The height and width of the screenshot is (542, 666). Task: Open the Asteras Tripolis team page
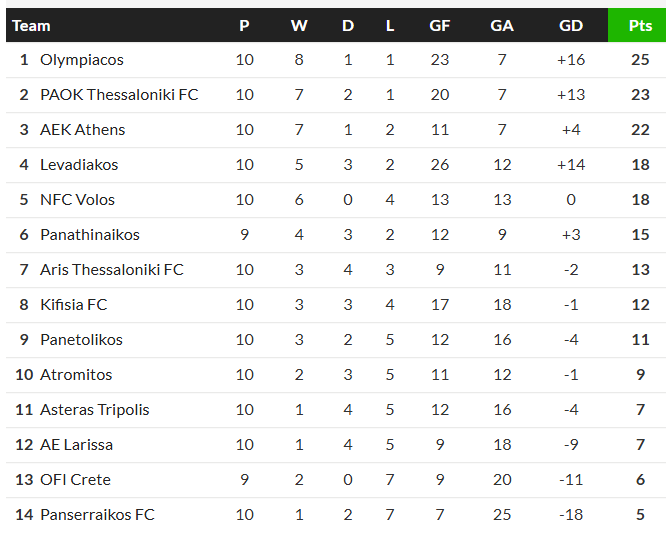95,410
